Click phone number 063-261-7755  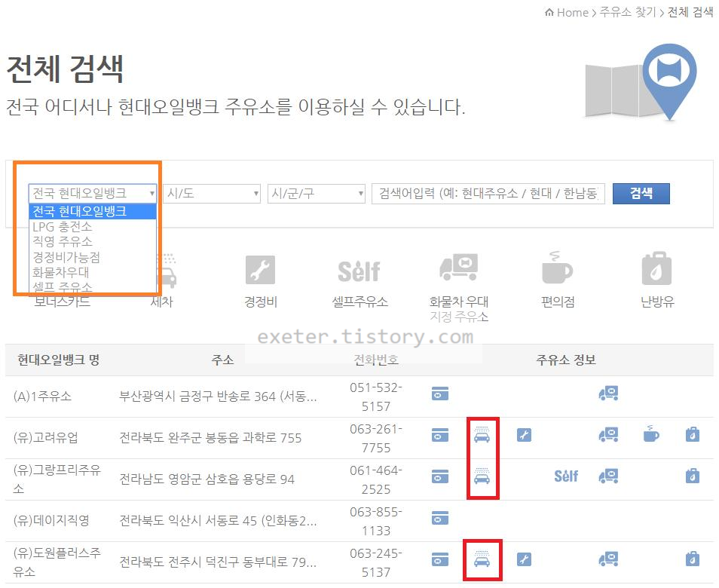(x=376, y=438)
